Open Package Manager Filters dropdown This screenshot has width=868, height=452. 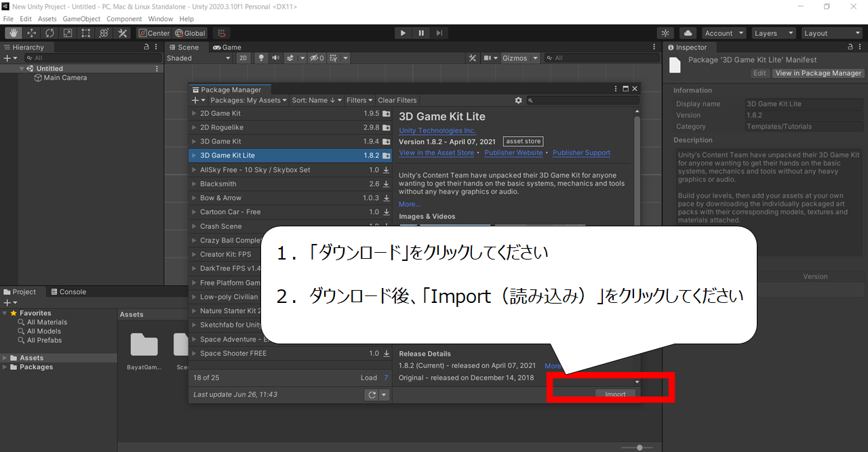(360, 100)
